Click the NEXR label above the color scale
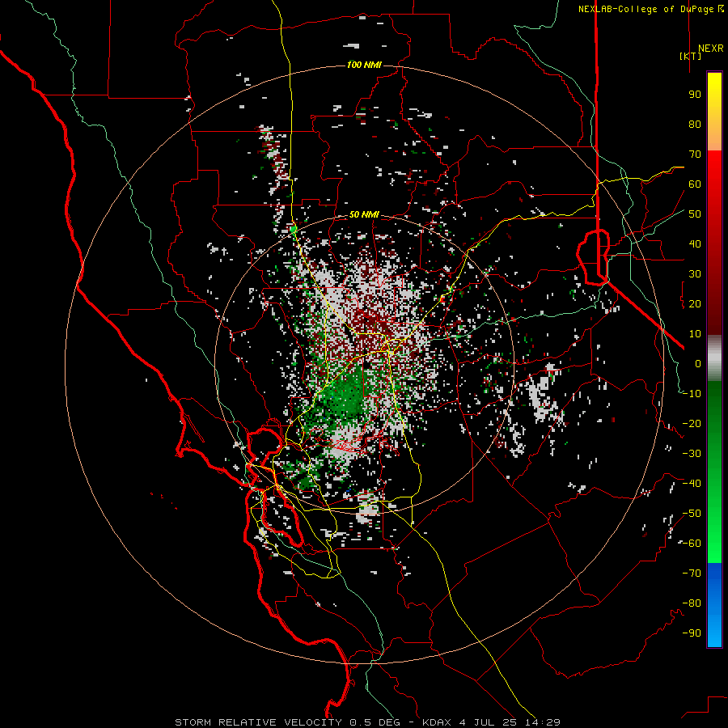The image size is (728, 728). [x=711, y=49]
